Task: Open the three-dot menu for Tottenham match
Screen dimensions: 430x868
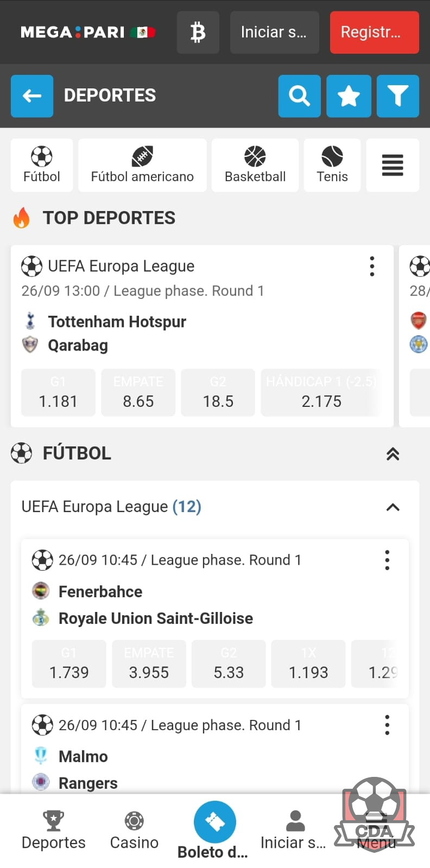Action: point(372,266)
